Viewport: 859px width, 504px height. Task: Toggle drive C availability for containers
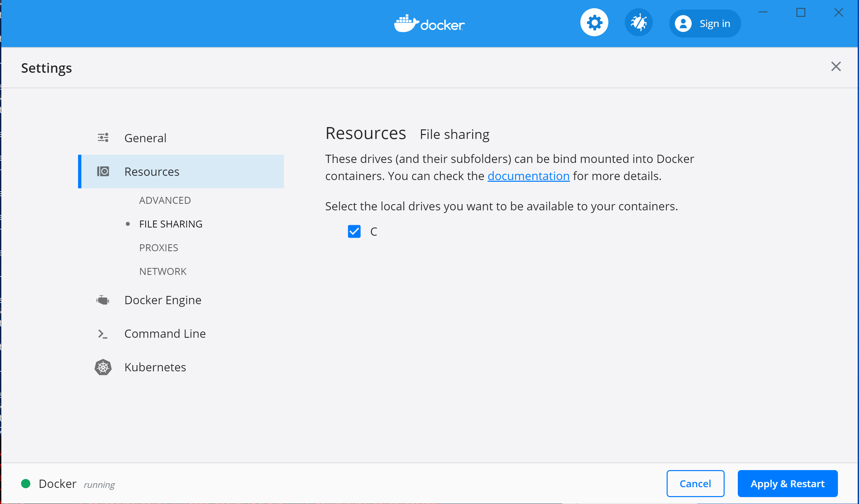[354, 231]
